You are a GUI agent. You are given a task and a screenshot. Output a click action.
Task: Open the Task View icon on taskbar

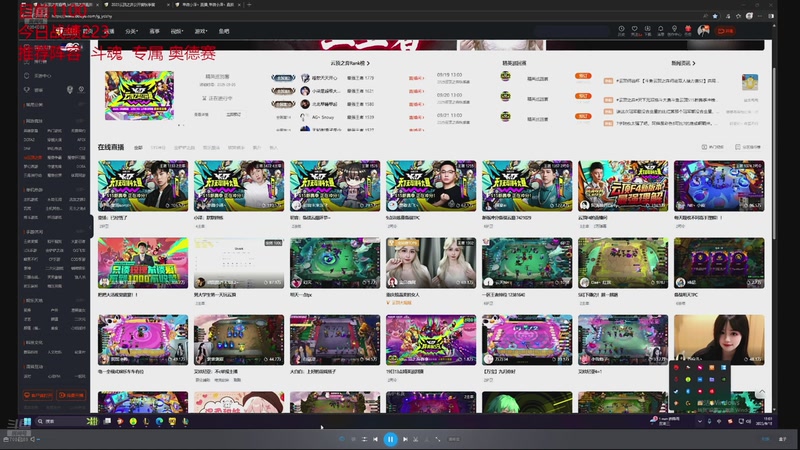coord(107,421)
